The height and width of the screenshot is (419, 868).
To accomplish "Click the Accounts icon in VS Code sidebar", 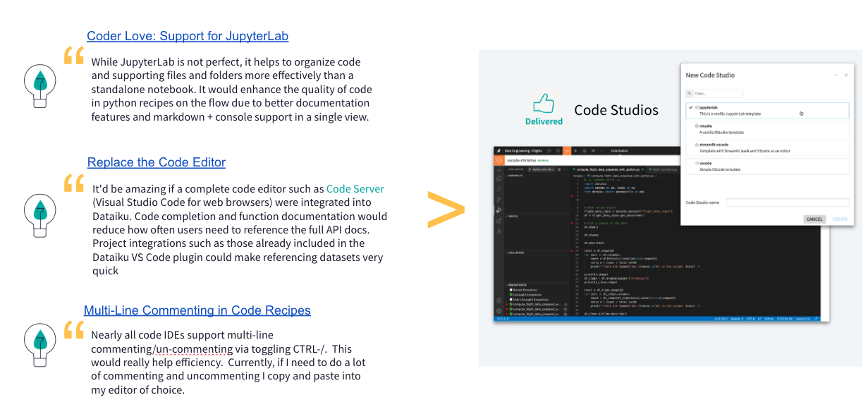I will (x=499, y=300).
